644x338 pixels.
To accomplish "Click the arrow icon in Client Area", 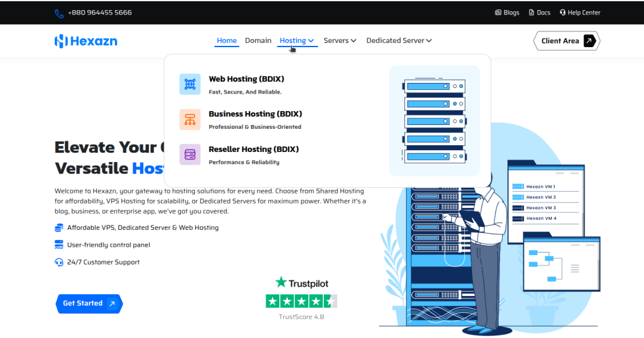I will (x=589, y=41).
